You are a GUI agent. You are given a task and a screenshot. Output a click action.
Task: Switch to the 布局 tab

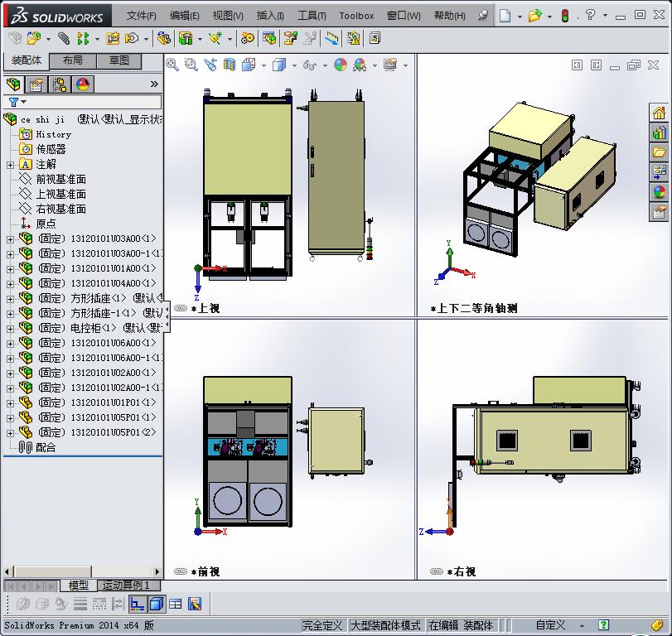tap(73, 60)
